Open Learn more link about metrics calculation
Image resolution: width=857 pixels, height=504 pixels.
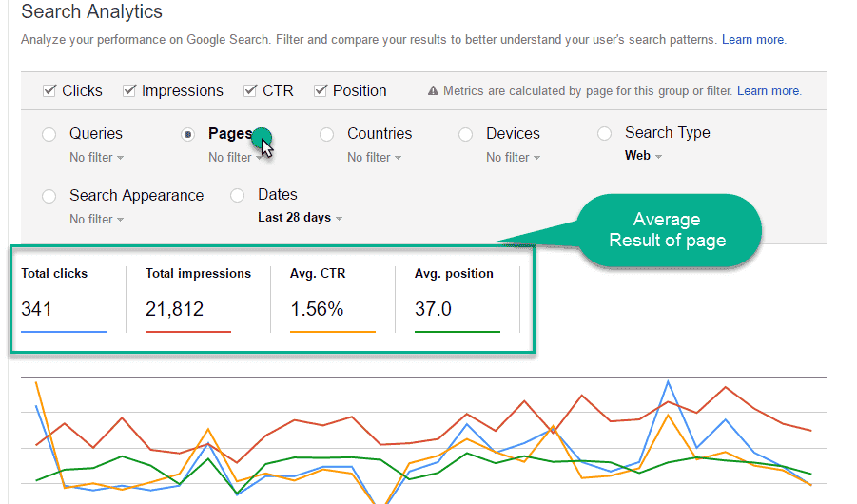pyautogui.click(x=769, y=90)
